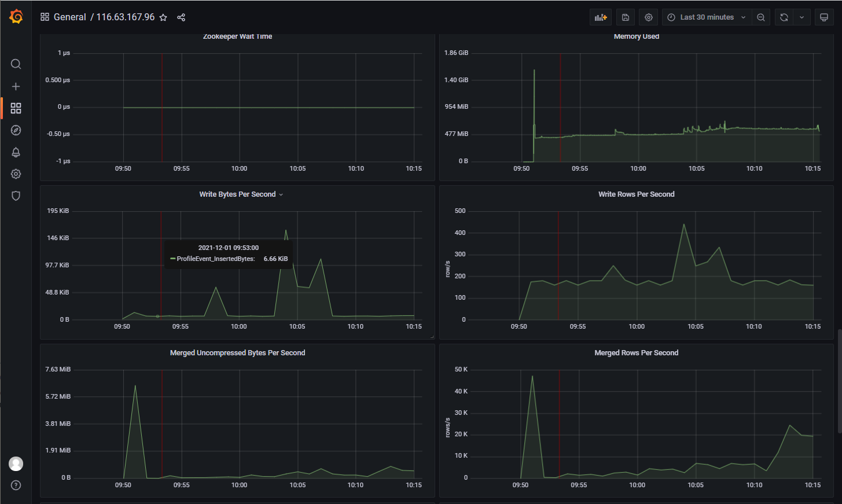Click the ProfileEvent_InsertedBytes tooltip text
Viewport: 842px width, 504px height.
215,259
